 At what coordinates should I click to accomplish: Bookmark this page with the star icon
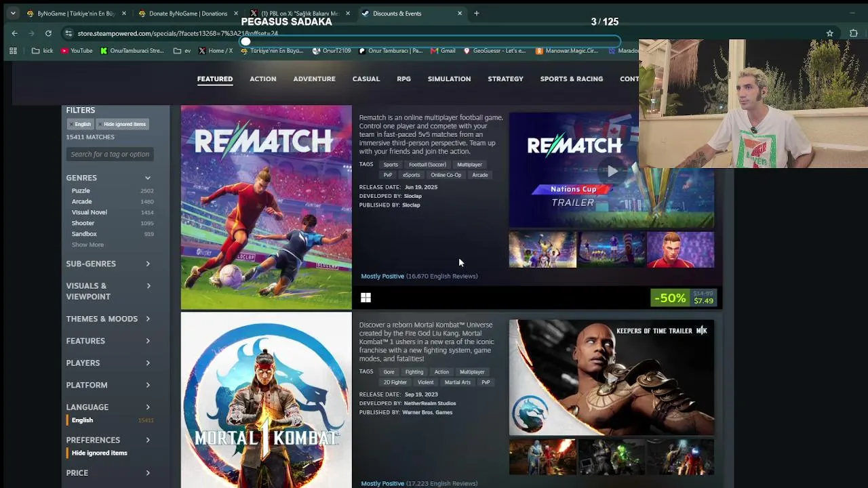[x=829, y=33]
